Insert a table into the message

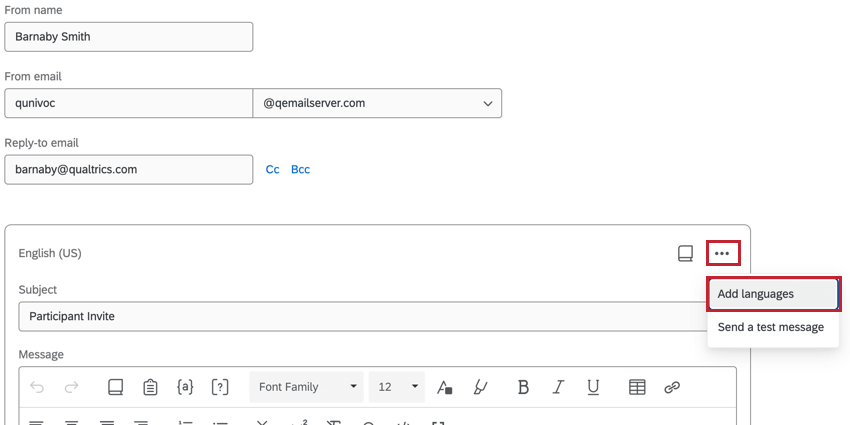click(x=637, y=387)
